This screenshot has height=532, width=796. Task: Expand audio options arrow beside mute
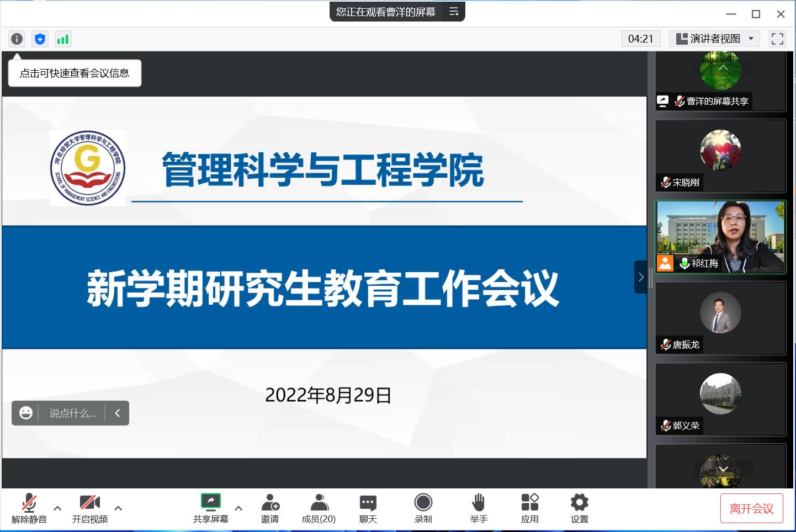[x=57, y=508]
